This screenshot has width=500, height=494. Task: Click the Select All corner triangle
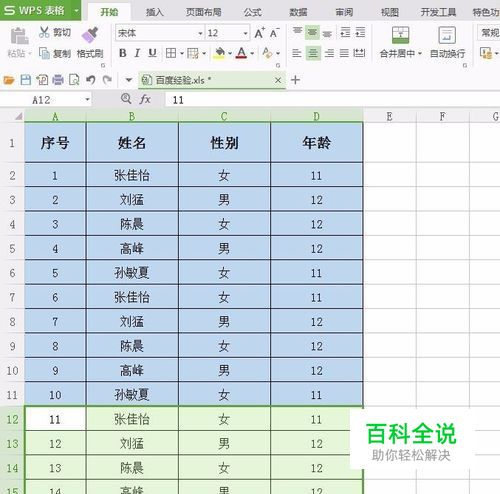tap(18, 116)
